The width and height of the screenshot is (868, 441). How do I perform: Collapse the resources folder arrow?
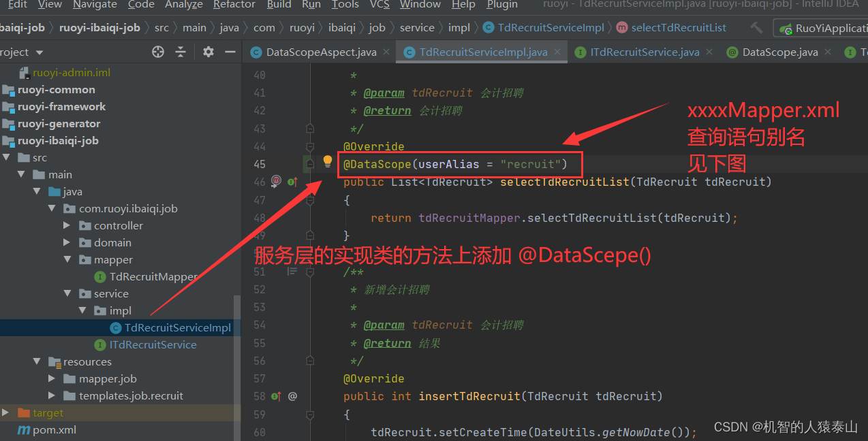point(37,361)
